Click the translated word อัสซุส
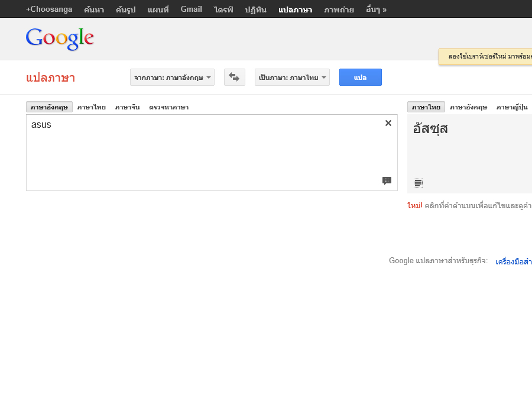Viewport: 532px width, 414px height. (430, 129)
